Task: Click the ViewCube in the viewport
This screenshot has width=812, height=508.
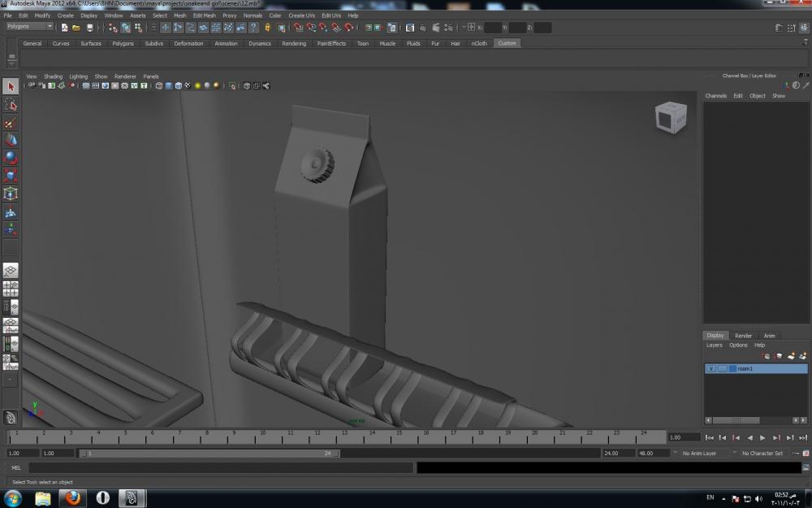Action: click(x=671, y=119)
